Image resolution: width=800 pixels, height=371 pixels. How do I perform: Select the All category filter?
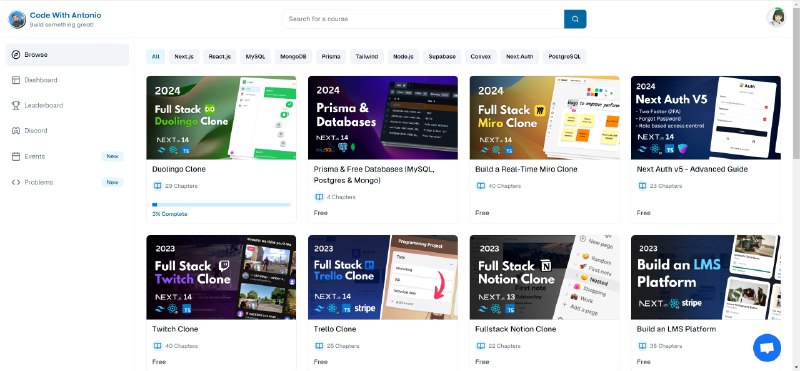tap(156, 57)
